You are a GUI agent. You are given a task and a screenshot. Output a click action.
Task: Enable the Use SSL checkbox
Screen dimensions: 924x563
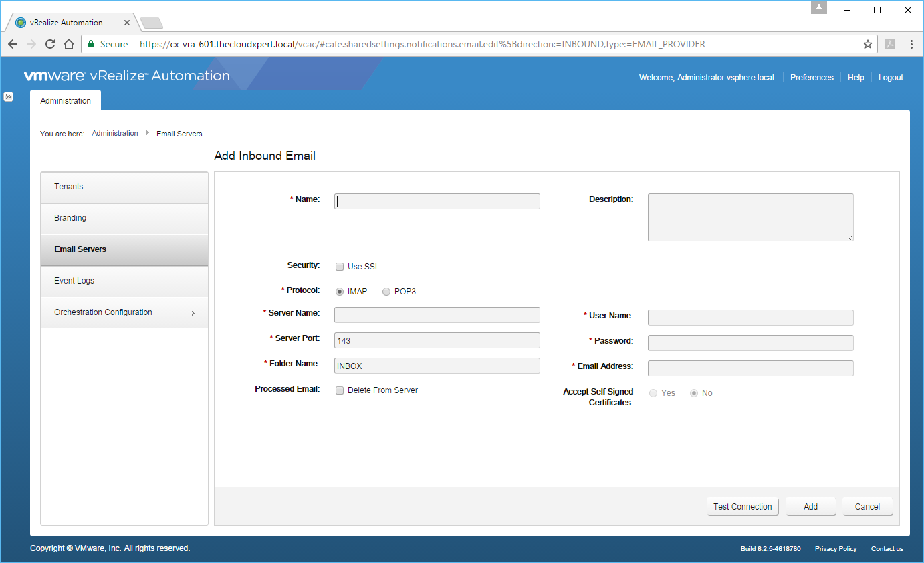tap(340, 267)
